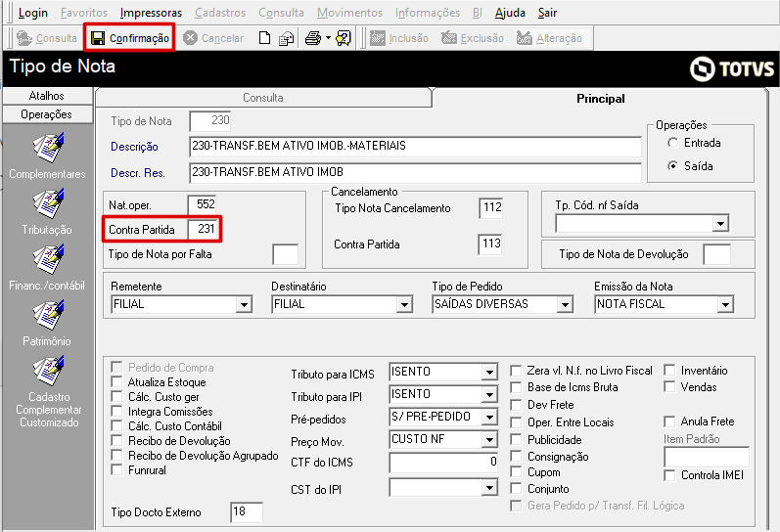Open Cadastro Complementar Customizado icon

click(x=48, y=370)
